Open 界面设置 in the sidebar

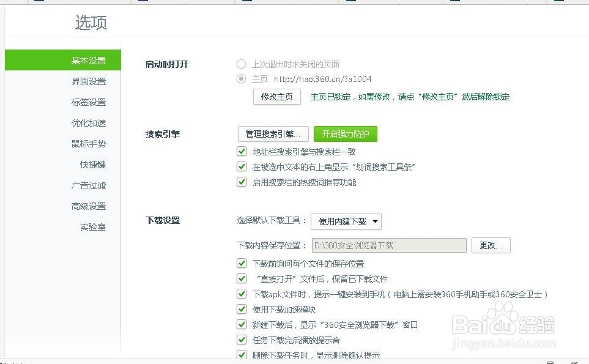point(89,81)
